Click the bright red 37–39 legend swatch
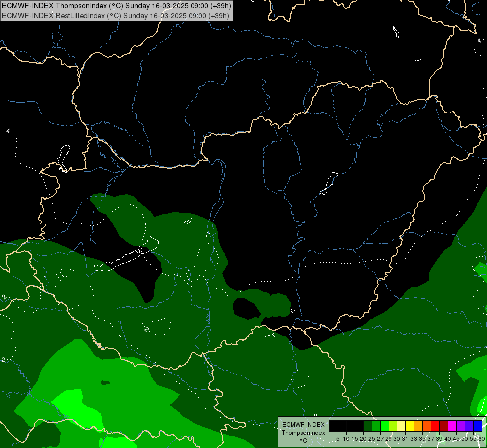Viewport: 487px width, 448px height. pos(435,426)
